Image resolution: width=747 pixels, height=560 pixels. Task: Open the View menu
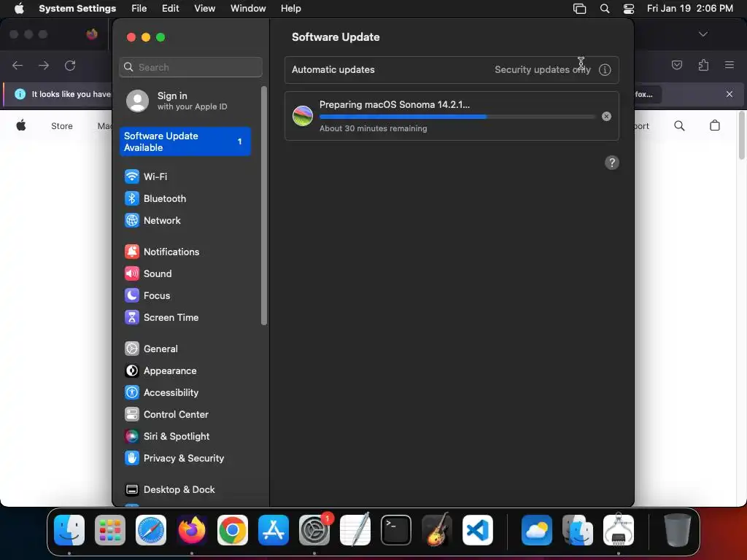coord(205,9)
